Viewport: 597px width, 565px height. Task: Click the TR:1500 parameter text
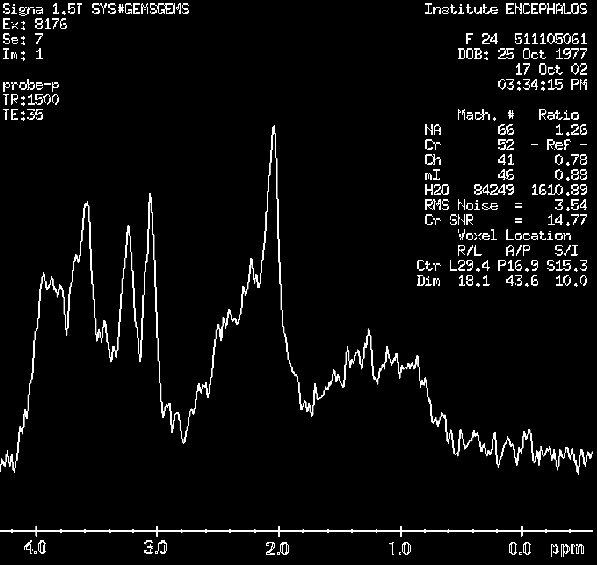pyautogui.click(x=31, y=100)
